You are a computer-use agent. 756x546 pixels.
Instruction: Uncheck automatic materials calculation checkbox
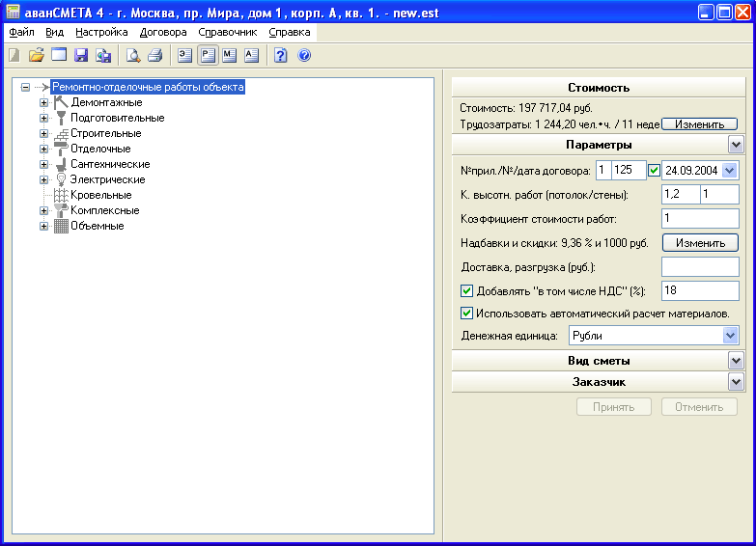tap(467, 314)
